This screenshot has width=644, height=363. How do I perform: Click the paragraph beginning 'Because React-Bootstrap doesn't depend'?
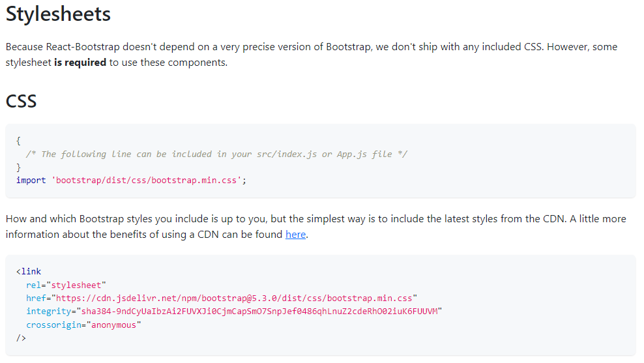coord(312,55)
